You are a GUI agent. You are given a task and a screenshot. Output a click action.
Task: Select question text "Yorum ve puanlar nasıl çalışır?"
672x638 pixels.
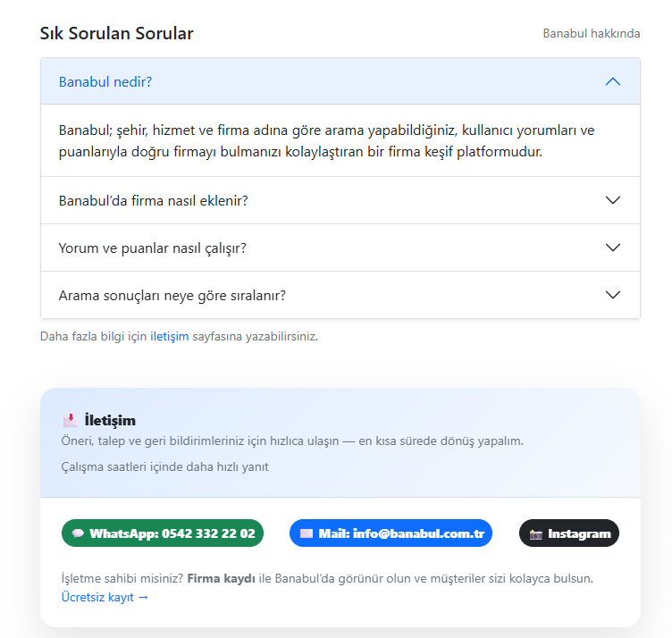click(x=152, y=248)
